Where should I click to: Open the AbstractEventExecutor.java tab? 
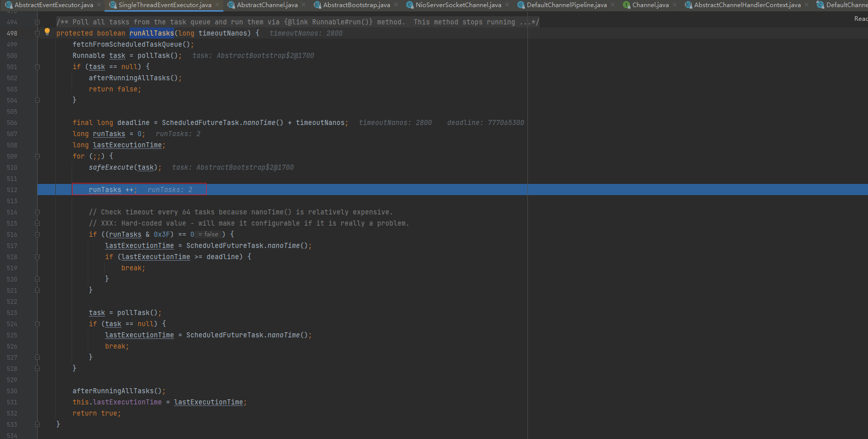[54, 5]
